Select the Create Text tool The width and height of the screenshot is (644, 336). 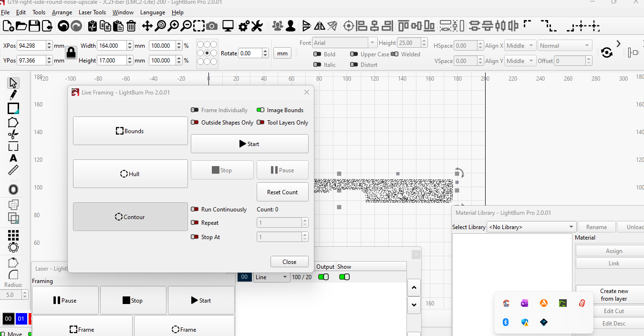[x=13, y=158]
